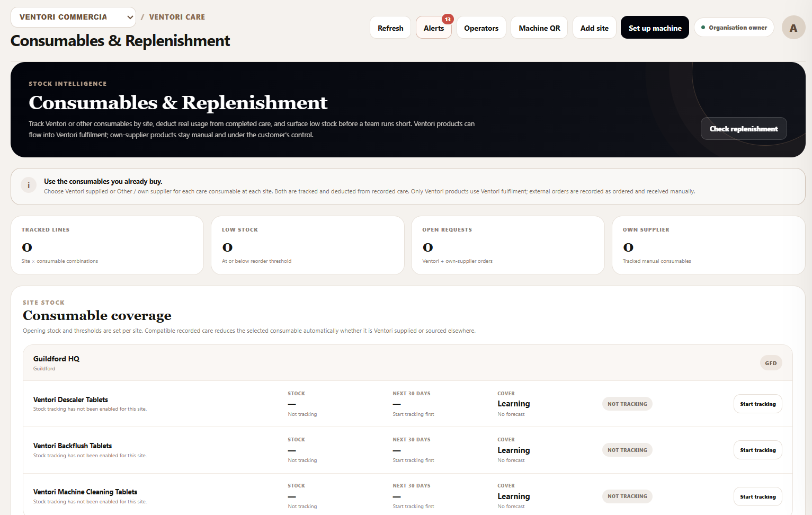Click 'At or below reorder threshold' caption
Screen dimensions: 812x515
click(256, 261)
